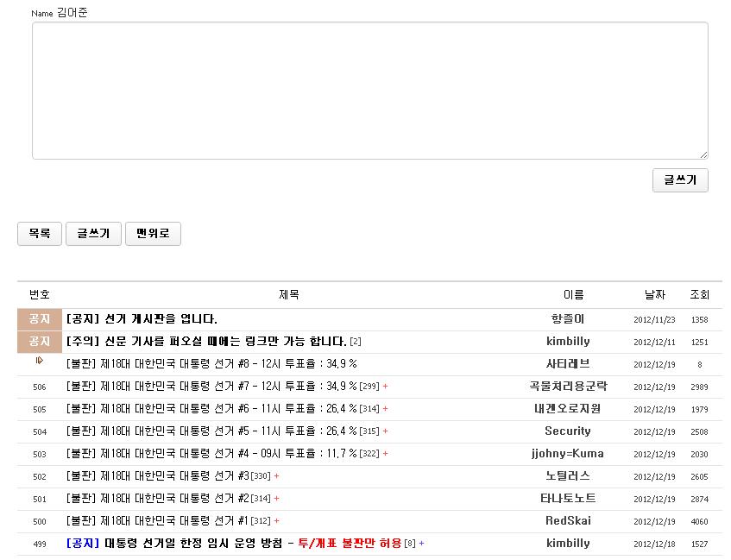Click comment count [314] on post #6
The image size is (731, 560).
(x=369, y=409)
